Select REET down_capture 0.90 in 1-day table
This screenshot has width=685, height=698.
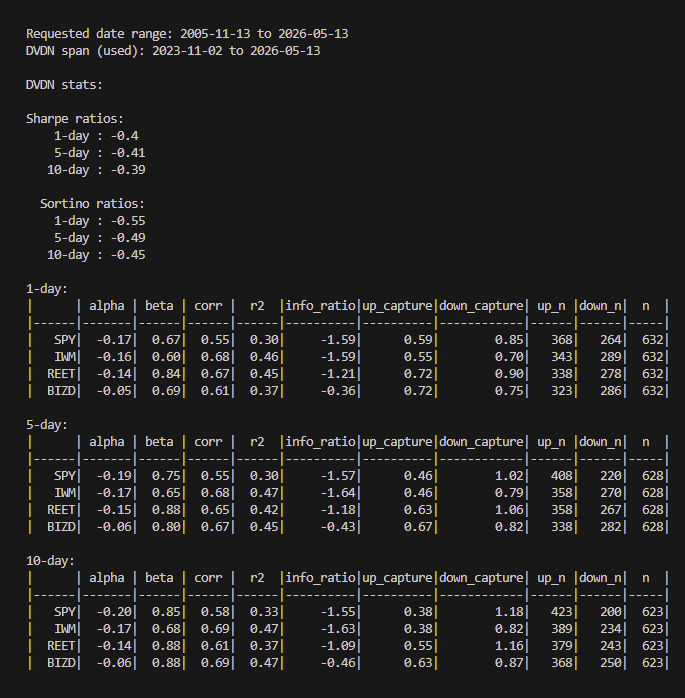point(509,373)
